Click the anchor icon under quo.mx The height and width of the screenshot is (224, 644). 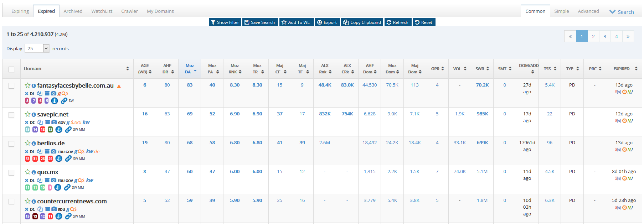(58, 187)
